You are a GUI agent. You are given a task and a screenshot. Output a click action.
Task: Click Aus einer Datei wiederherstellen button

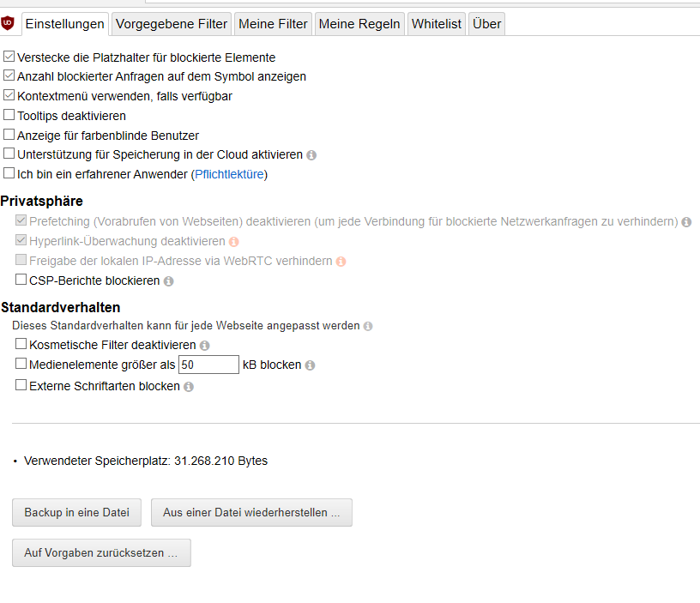pos(251,512)
